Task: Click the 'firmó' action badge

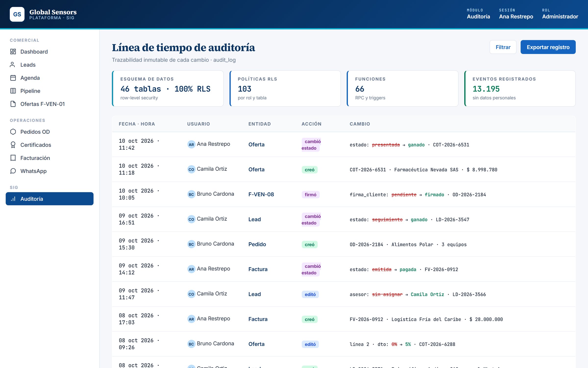Action: [x=310, y=195]
